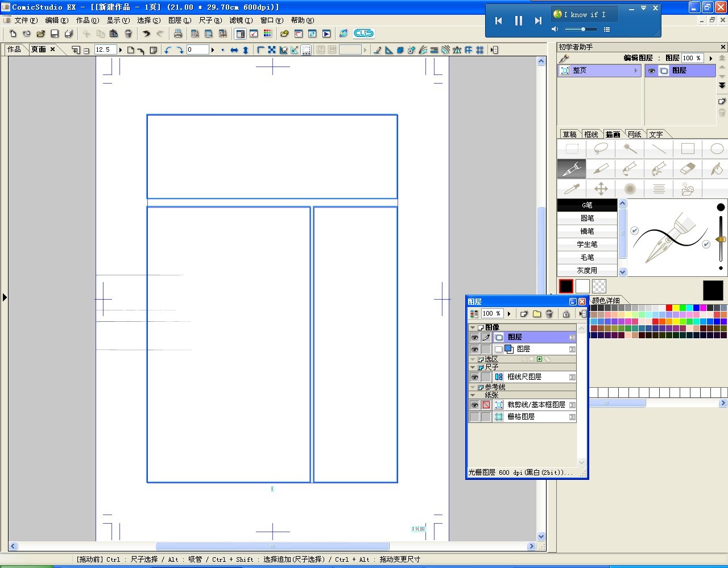Open the zoom 12.5 dropdown arrow
The width and height of the screenshot is (728, 568).
(x=121, y=50)
